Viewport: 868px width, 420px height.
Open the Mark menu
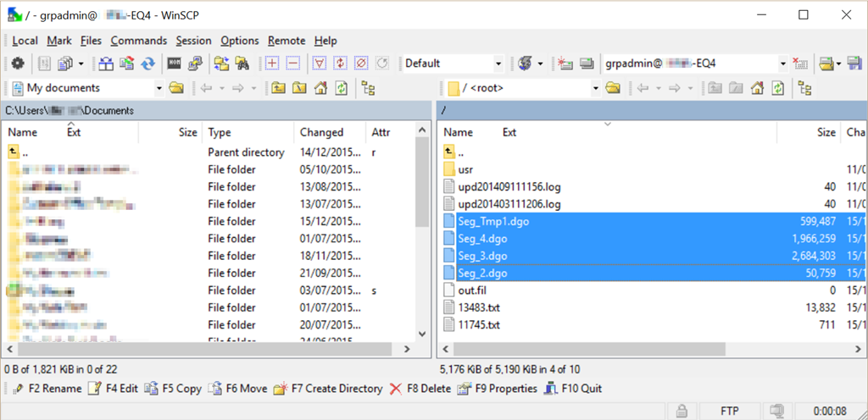pos(59,41)
